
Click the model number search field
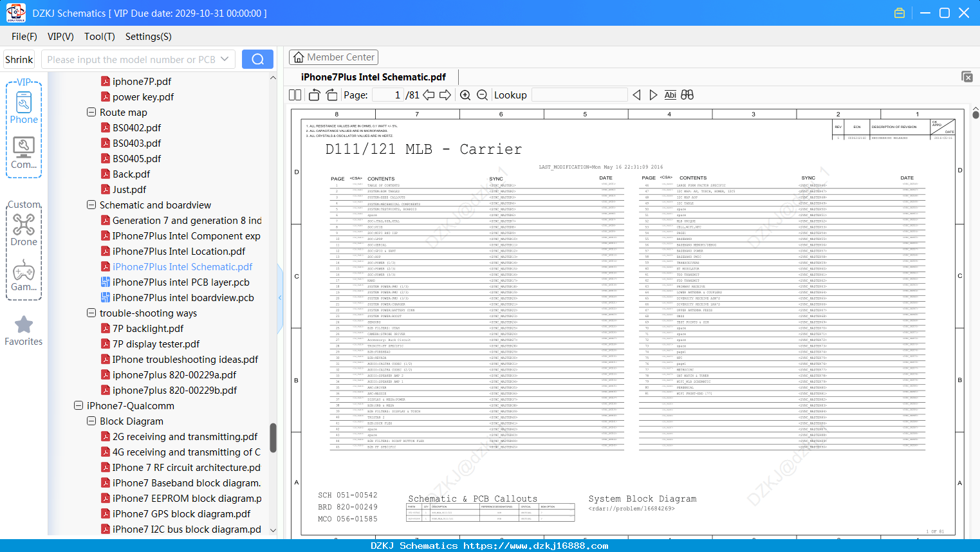[131, 59]
